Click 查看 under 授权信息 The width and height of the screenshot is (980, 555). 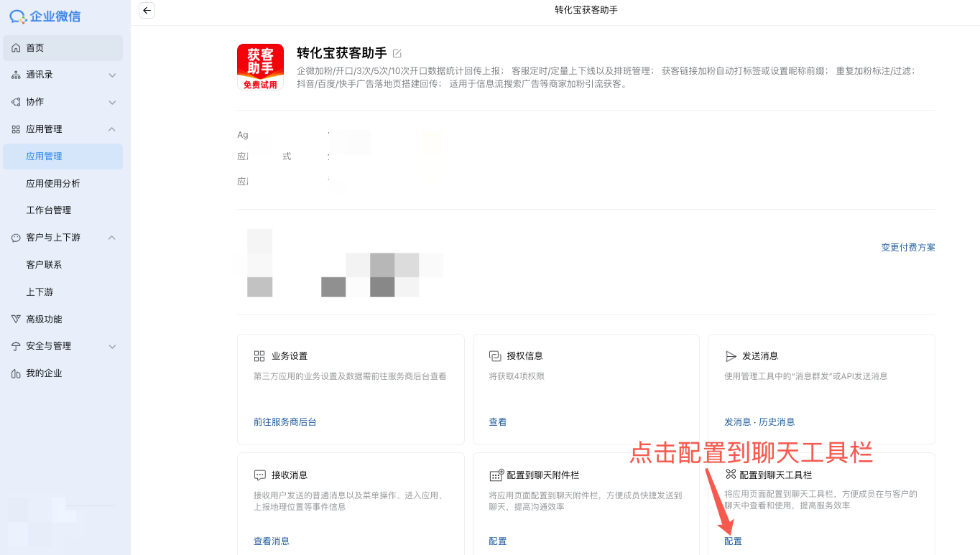(x=498, y=422)
